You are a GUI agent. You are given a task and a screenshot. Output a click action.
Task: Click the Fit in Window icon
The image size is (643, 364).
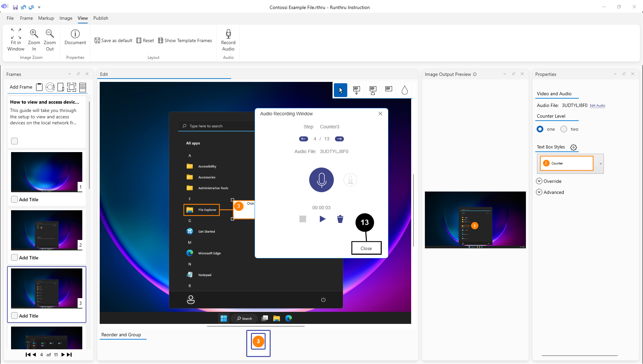click(16, 33)
